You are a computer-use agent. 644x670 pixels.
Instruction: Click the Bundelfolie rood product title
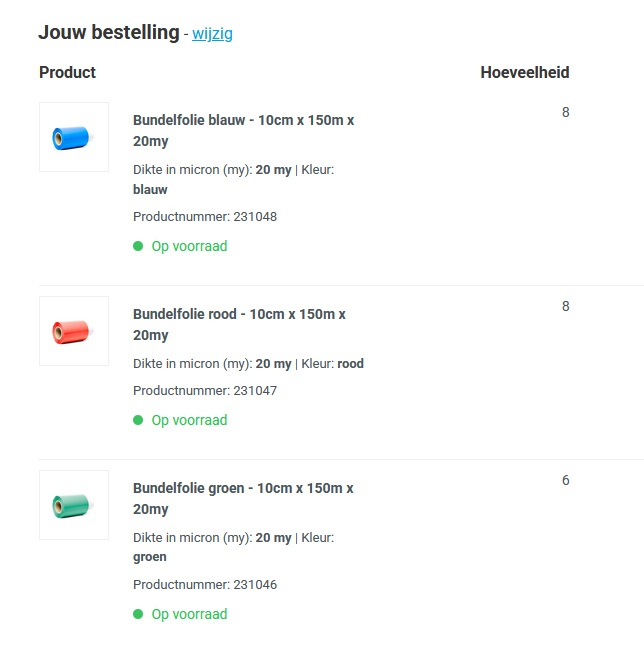[239, 324]
